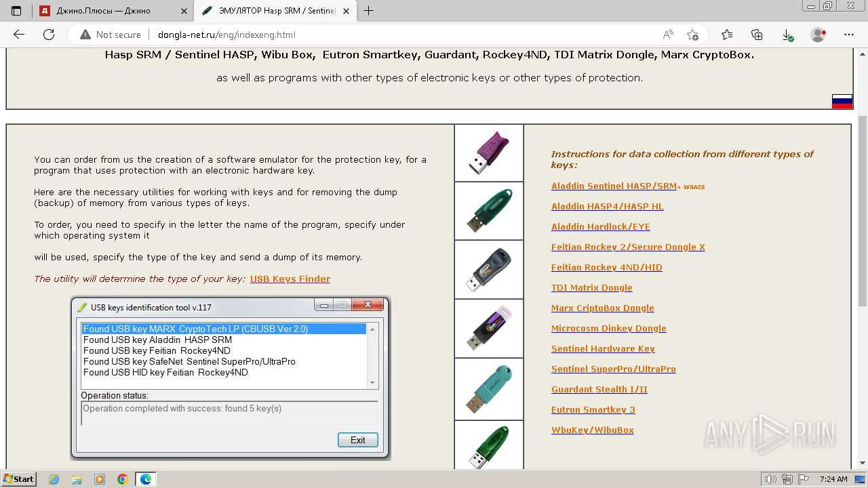Open a new browser tab

(x=368, y=11)
